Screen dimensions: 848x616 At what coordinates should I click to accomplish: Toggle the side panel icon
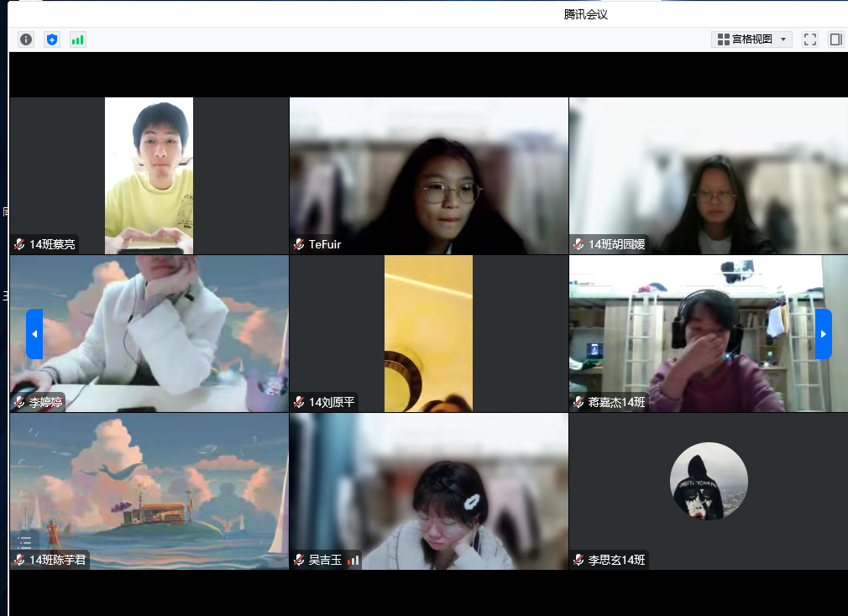pyautogui.click(x=835, y=39)
